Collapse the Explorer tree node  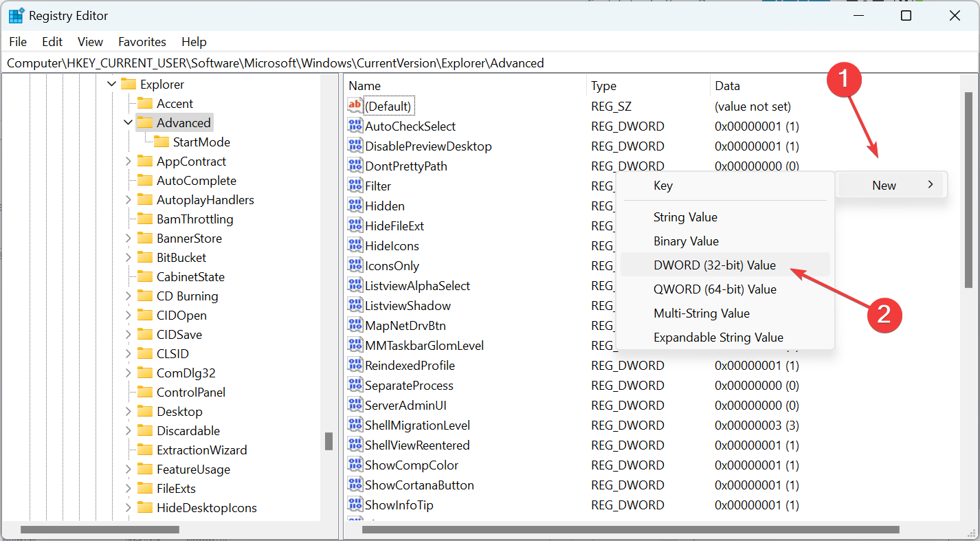pos(112,84)
